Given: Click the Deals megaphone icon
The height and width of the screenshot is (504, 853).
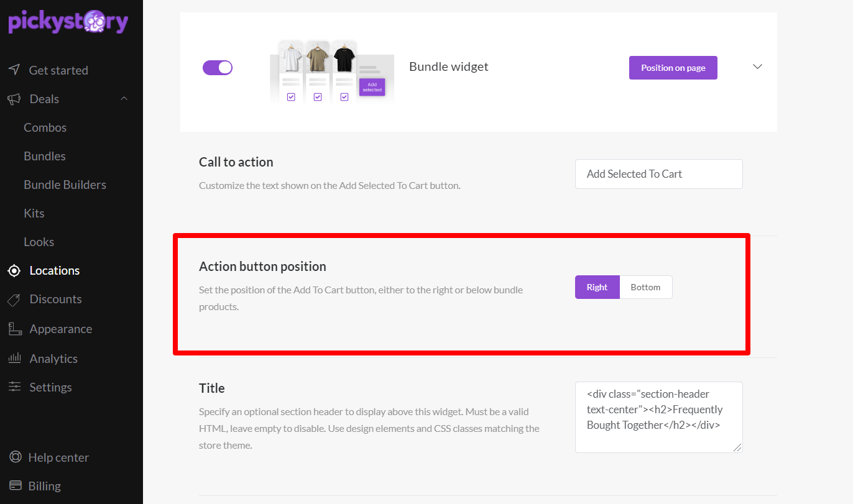Looking at the screenshot, I should (14, 99).
